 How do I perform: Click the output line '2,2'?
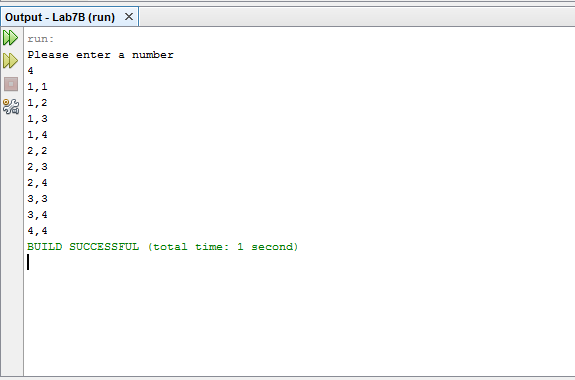(x=37, y=151)
